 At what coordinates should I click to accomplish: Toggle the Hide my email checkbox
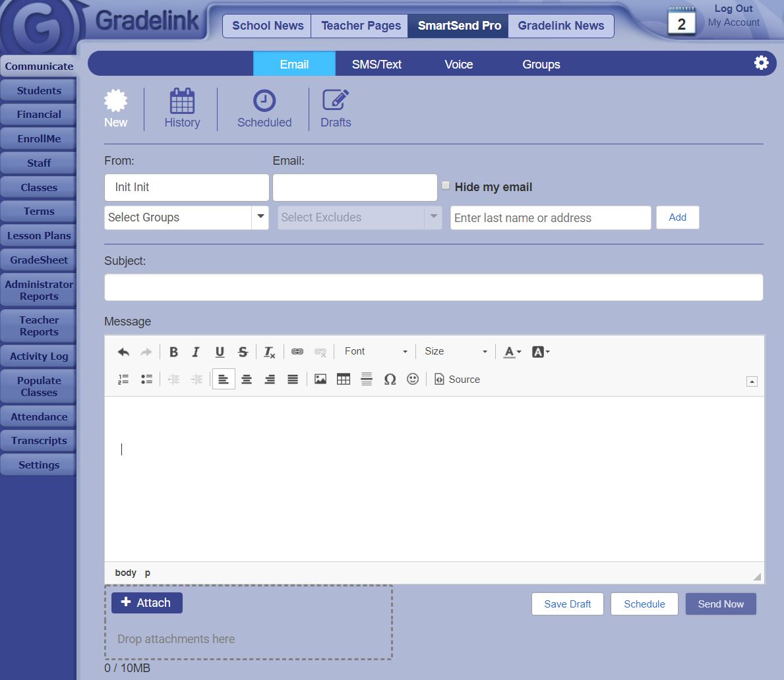(446, 186)
